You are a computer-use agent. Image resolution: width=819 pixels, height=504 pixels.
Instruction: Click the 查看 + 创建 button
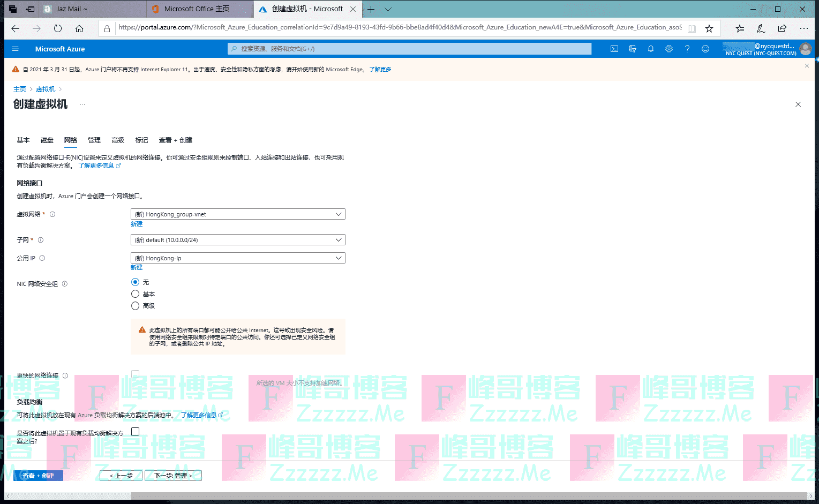click(x=38, y=476)
